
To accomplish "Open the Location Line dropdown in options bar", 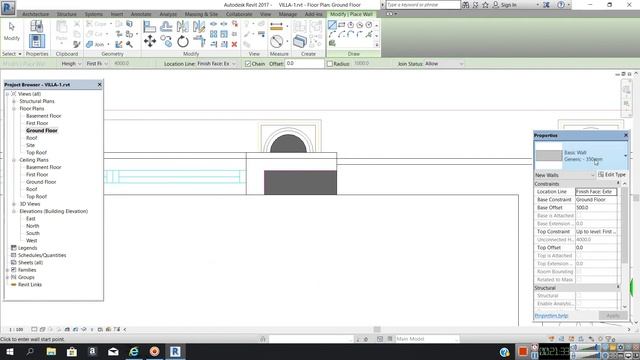I will (x=216, y=64).
